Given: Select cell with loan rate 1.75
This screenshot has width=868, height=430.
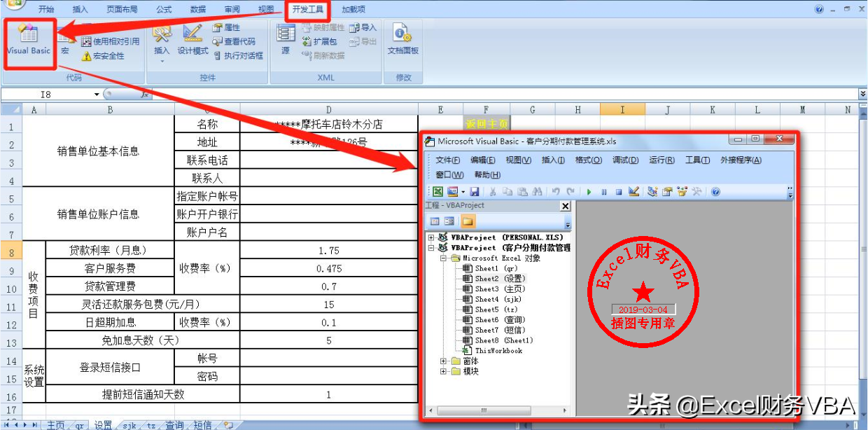Looking at the screenshot, I should 328,250.
